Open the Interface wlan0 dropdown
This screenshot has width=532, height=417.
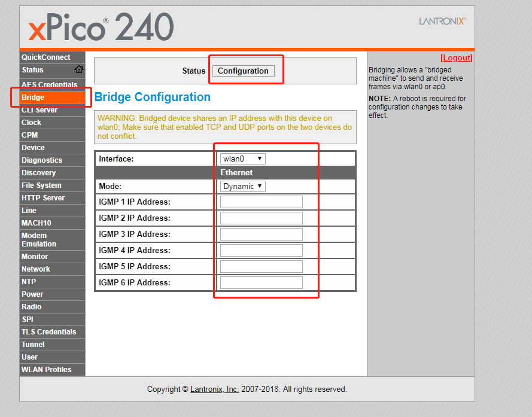[x=242, y=159]
